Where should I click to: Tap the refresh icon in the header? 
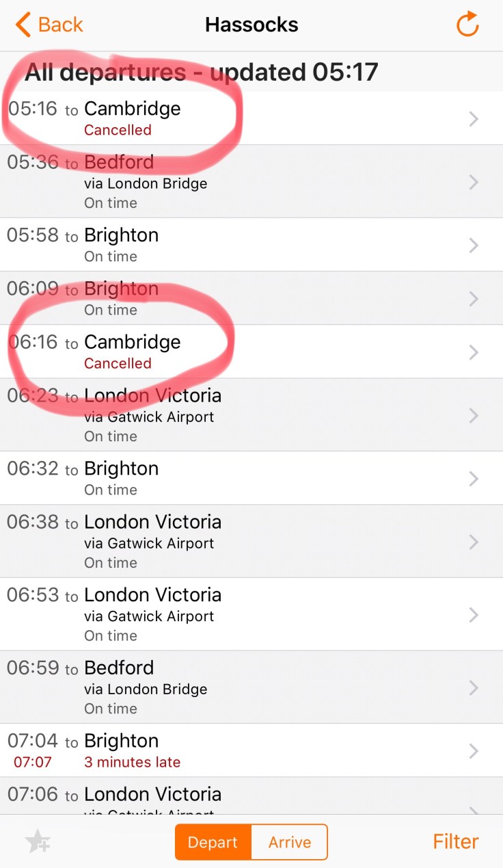click(x=468, y=25)
